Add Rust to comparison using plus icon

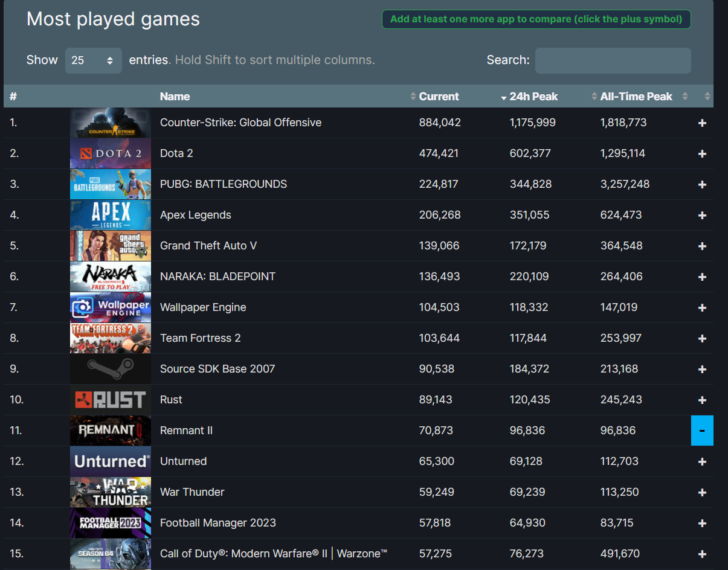[x=702, y=400]
